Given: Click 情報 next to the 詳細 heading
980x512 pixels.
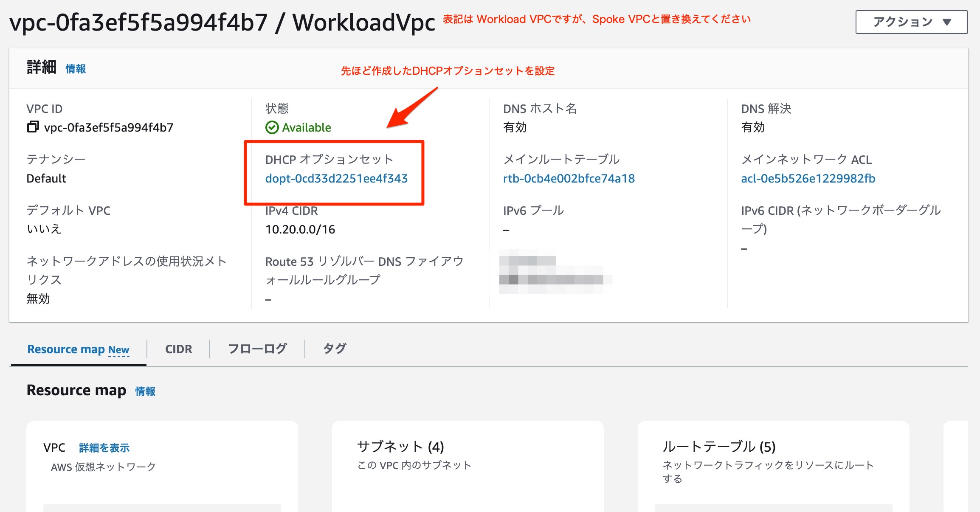Looking at the screenshot, I should tap(75, 69).
